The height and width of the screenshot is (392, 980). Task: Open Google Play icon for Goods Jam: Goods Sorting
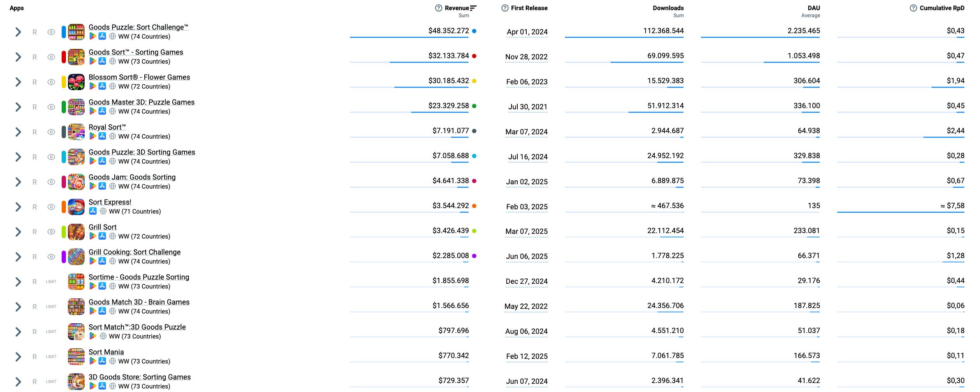[x=93, y=186]
